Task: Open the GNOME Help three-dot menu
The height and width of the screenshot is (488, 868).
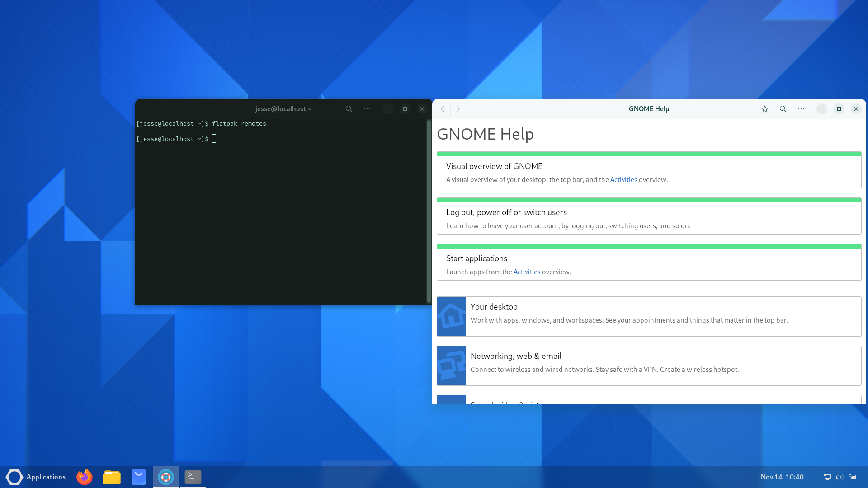Action: point(801,109)
